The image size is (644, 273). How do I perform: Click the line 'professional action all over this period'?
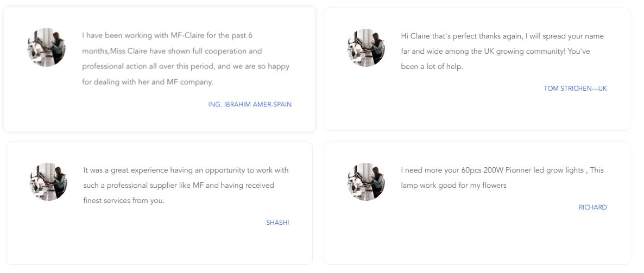point(186,67)
